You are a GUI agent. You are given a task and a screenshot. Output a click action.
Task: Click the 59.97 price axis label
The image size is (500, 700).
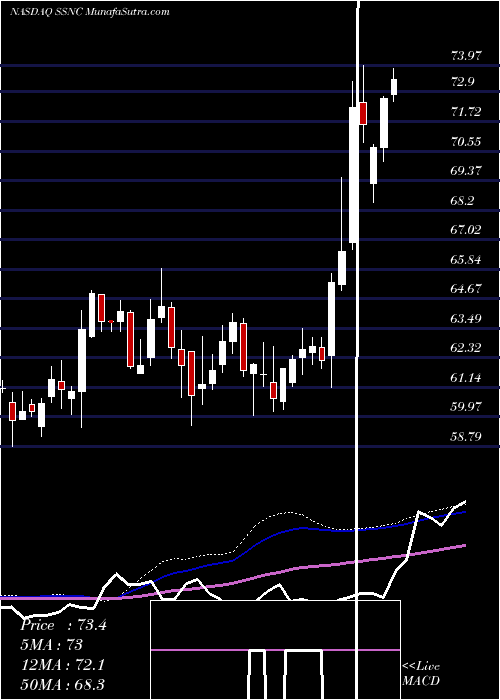click(466, 407)
